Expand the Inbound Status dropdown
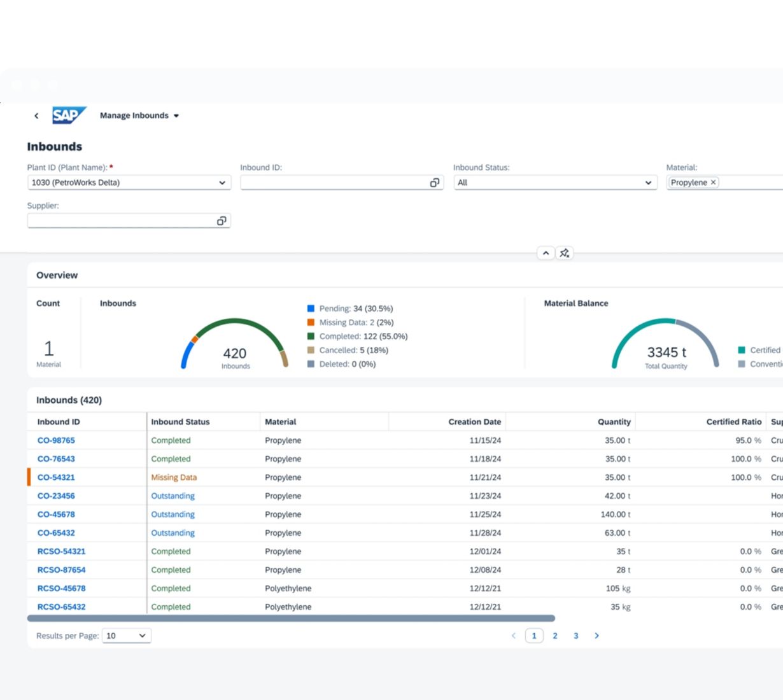This screenshot has height=700, width=783. 648,183
